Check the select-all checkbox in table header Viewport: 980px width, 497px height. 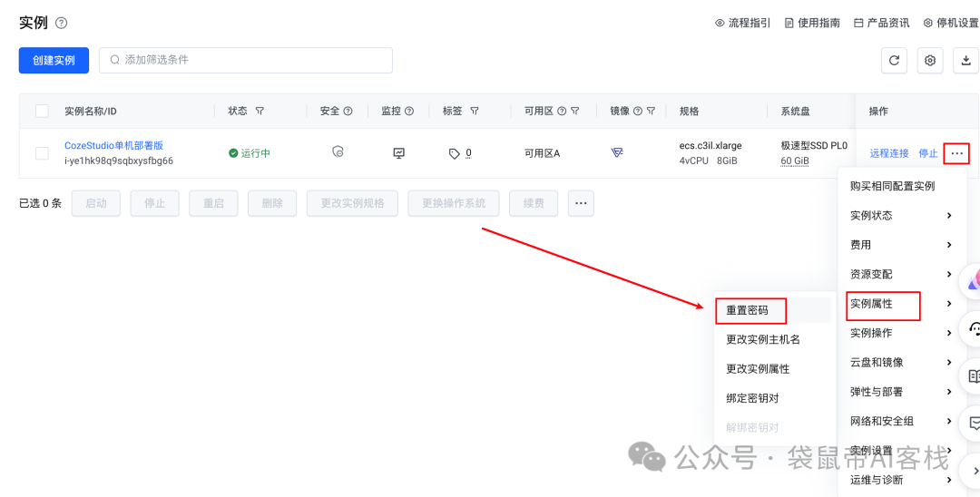pyautogui.click(x=42, y=112)
